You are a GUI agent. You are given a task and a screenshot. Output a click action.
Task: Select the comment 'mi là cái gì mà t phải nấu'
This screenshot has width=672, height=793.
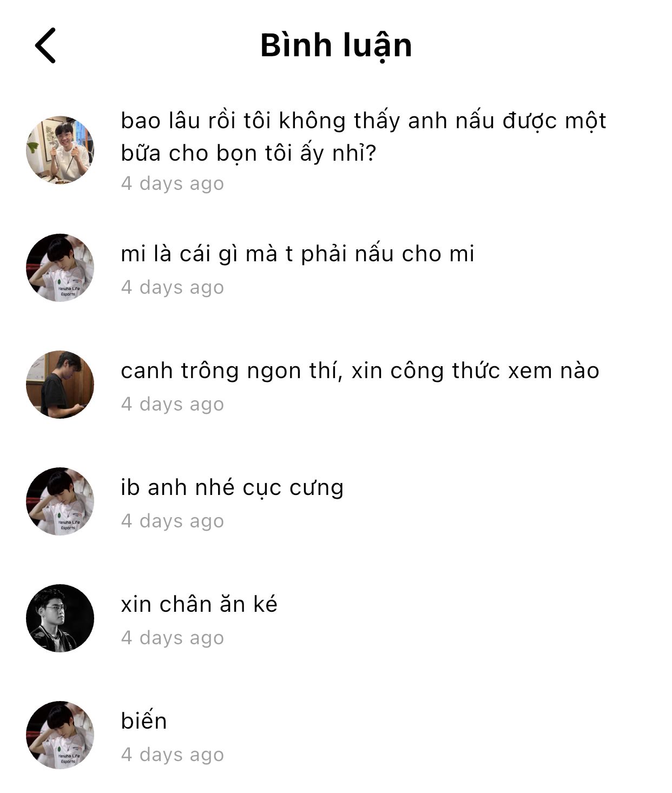coord(298,254)
